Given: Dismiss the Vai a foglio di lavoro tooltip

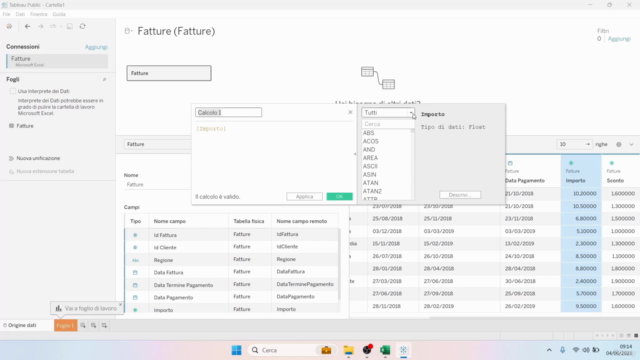Looking at the screenshot, I should pyautogui.click(x=120, y=304).
